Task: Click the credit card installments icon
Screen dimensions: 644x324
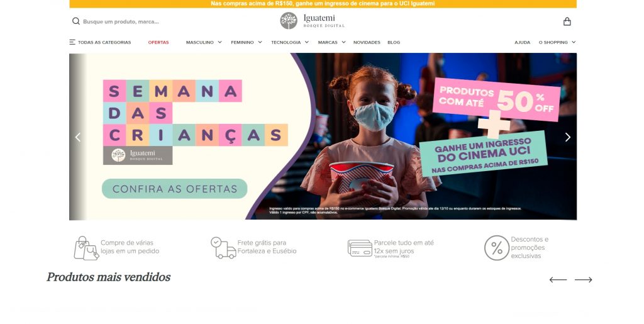Action: [x=360, y=248]
